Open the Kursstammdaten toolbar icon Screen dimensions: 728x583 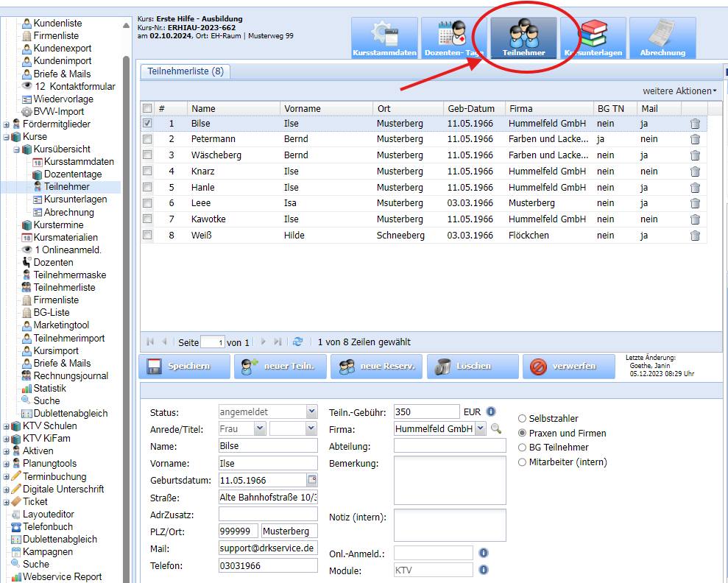tap(384, 38)
